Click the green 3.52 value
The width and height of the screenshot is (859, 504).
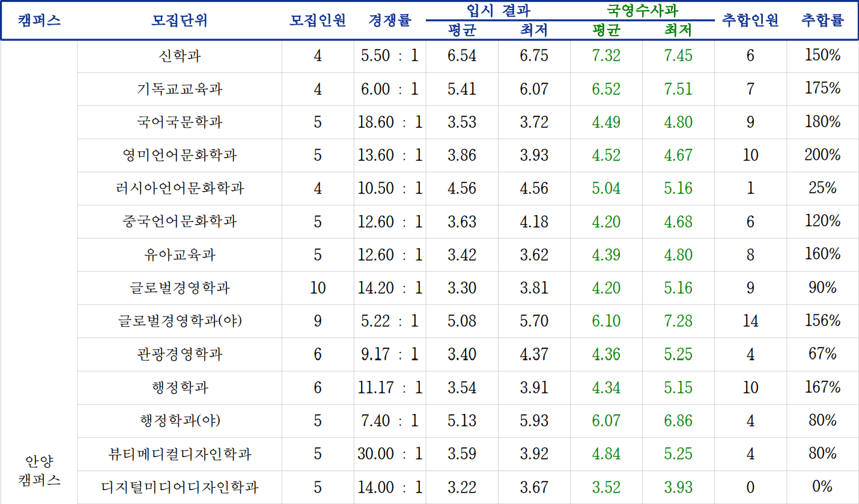606,486
